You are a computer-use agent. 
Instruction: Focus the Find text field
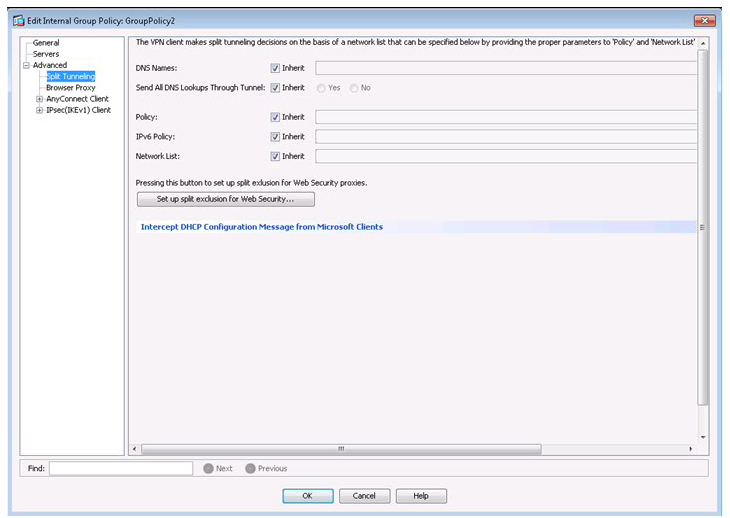pos(120,468)
